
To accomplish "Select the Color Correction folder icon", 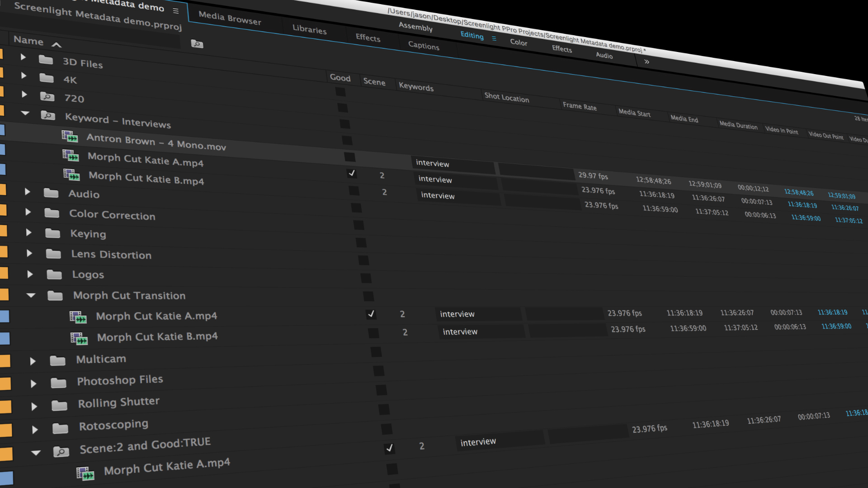I will pyautogui.click(x=52, y=213).
